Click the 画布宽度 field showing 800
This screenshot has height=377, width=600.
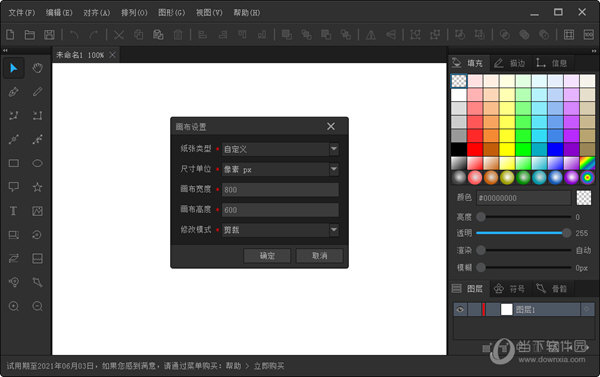(280, 189)
